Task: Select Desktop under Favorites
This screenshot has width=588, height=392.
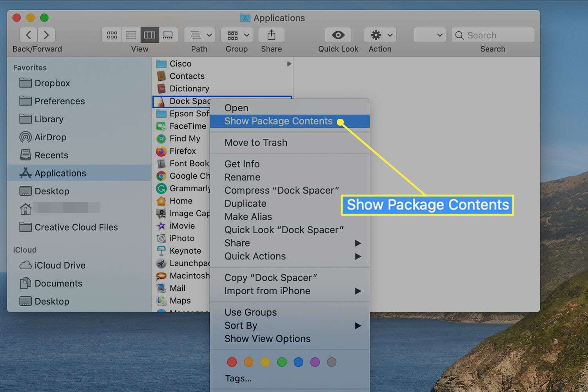Action: [79, 191]
